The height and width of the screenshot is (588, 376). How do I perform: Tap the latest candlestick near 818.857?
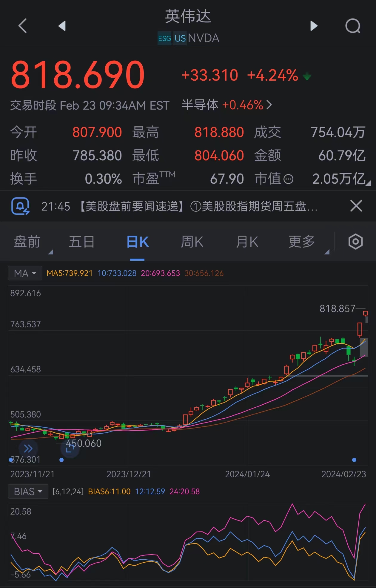click(365, 313)
